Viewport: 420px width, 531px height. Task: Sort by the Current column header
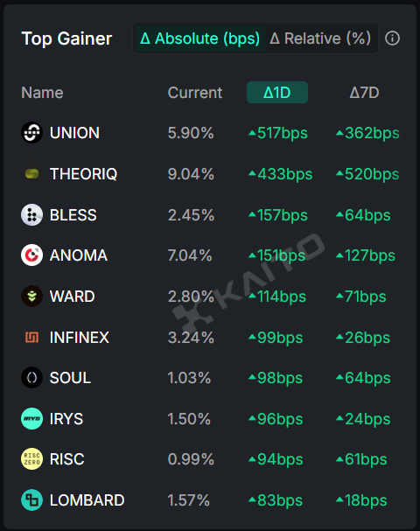[x=195, y=93]
